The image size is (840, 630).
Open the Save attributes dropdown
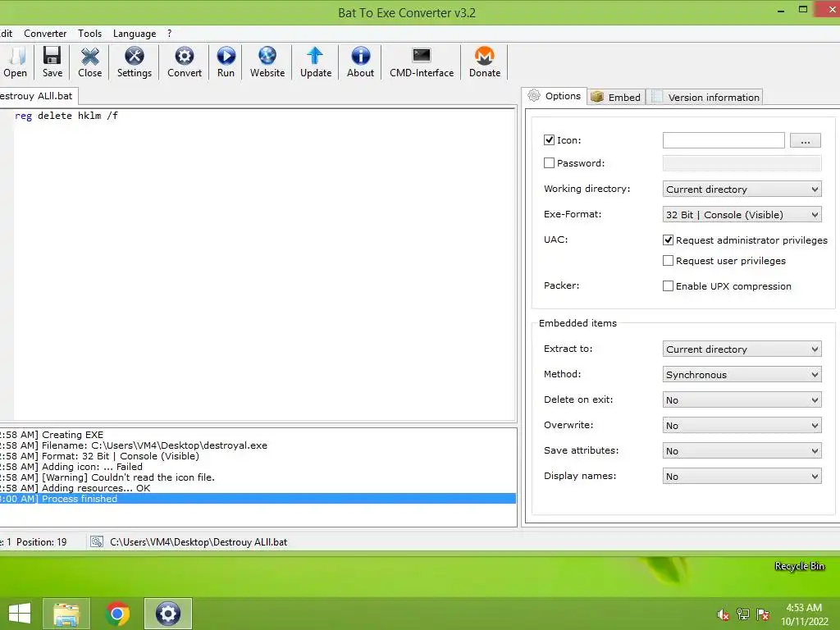[742, 451]
